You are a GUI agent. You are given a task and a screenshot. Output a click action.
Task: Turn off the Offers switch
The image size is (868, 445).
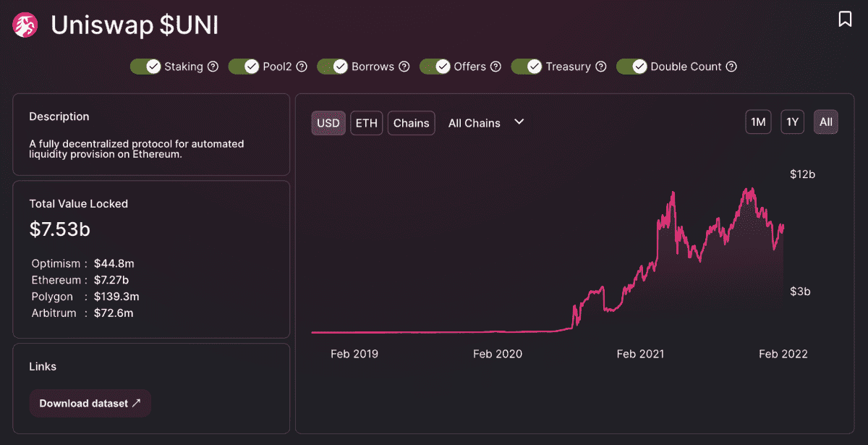435,67
